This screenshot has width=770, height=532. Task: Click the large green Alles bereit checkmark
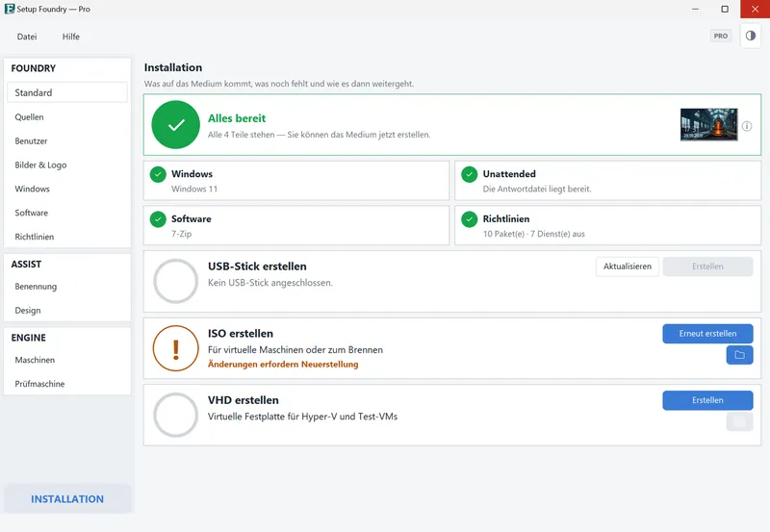[176, 125]
